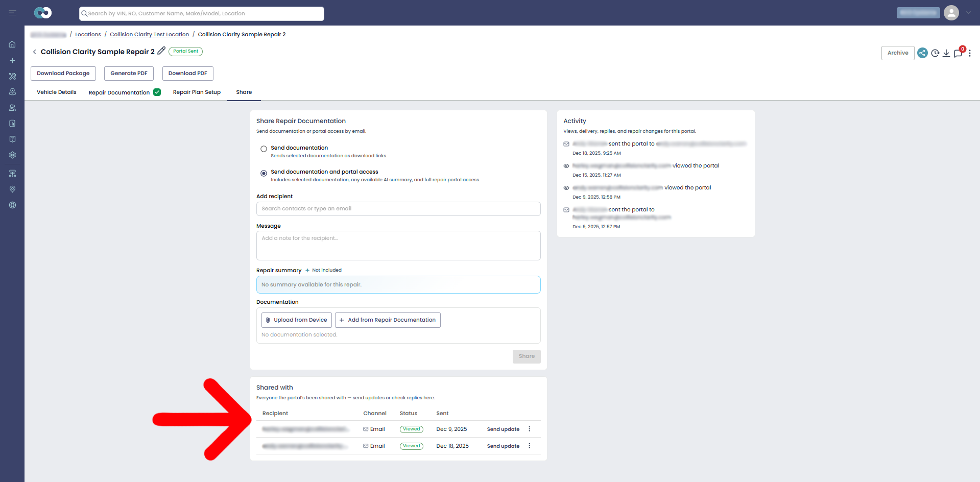
Task: Click the Generate PDF button
Action: (x=129, y=74)
